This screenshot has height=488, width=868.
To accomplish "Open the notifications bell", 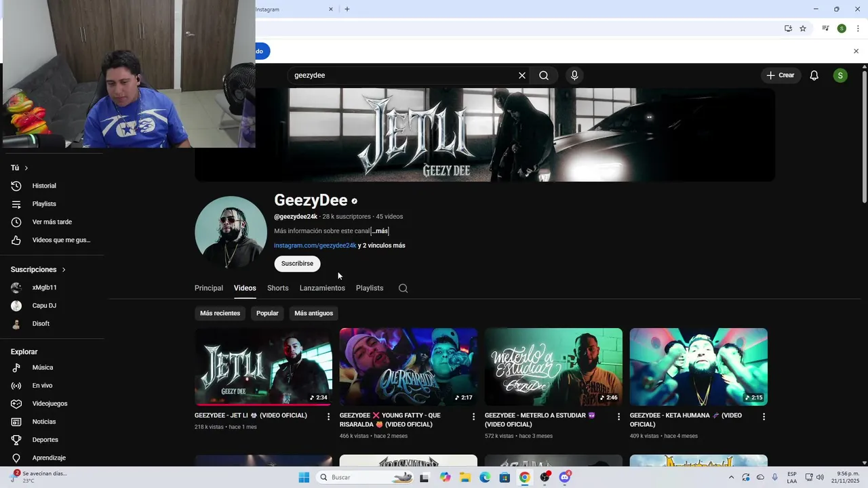I will (x=814, y=75).
